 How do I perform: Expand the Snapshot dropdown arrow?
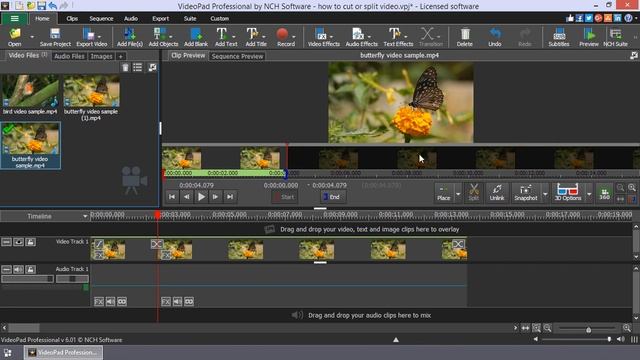(545, 194)
